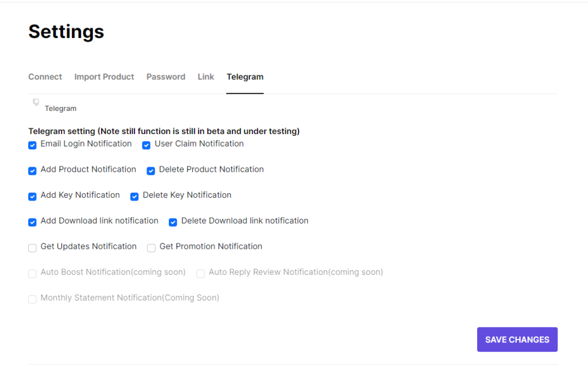Screen dimensions: 588x377
Task: Disable Add Product Notification checkbox
Action: 32,171
